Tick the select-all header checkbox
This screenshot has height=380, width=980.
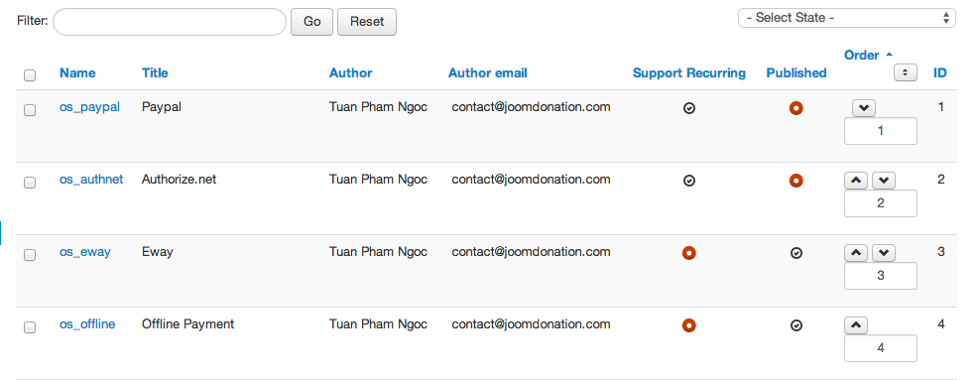click(30, 75)
